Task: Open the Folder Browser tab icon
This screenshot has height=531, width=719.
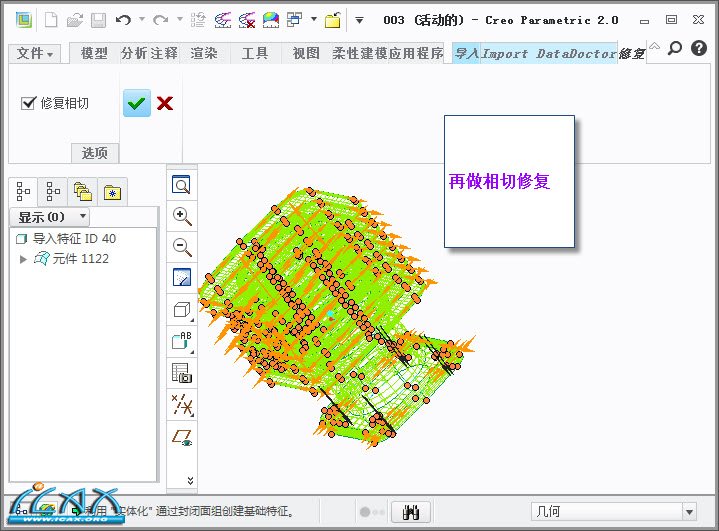Action: coord(83,191)
